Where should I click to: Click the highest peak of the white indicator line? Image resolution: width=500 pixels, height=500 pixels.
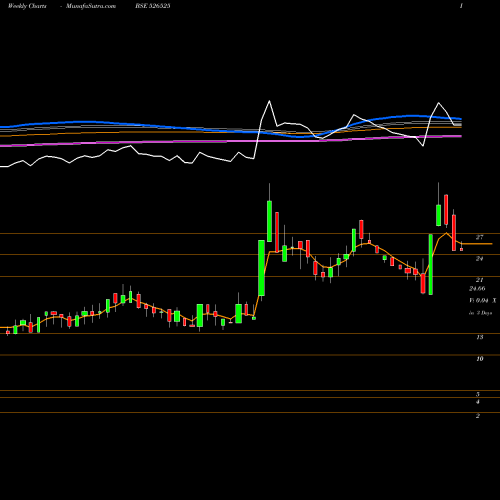pyautogui.click(x=269, y=101)
